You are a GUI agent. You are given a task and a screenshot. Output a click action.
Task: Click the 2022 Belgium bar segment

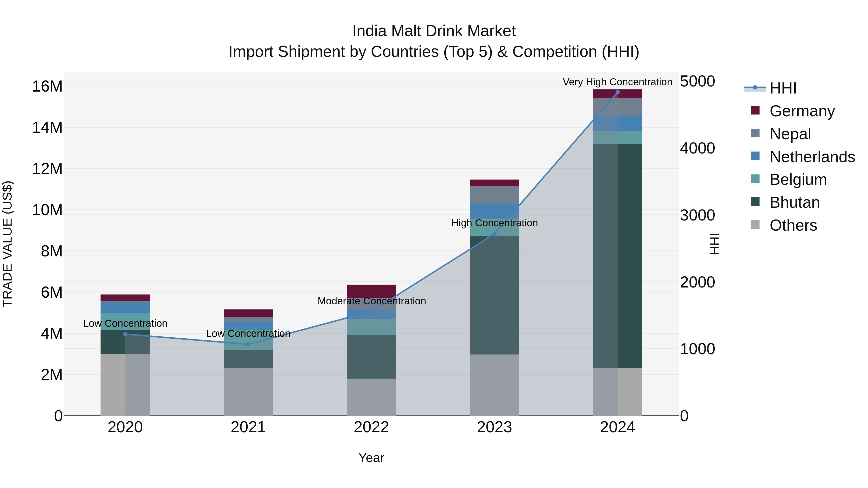point(371,327)
